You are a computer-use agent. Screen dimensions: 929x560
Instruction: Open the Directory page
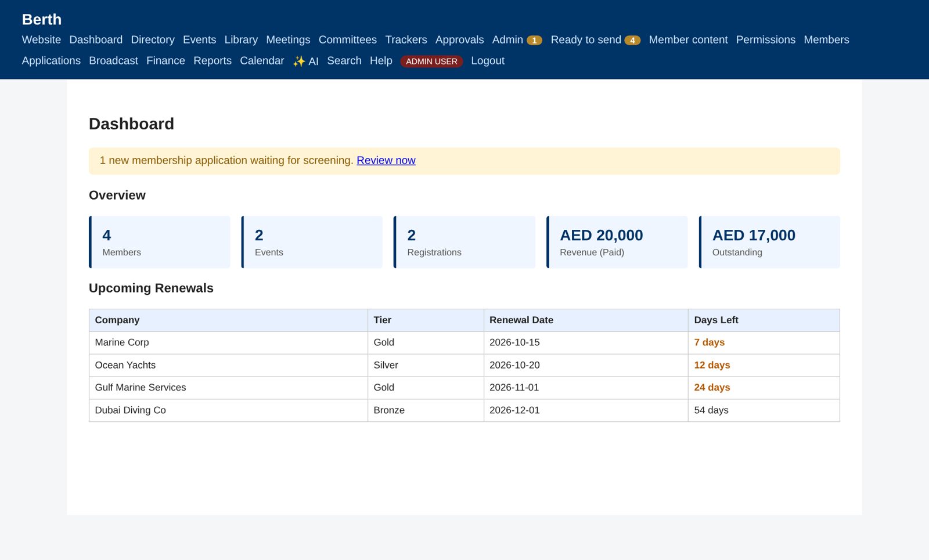153,39
